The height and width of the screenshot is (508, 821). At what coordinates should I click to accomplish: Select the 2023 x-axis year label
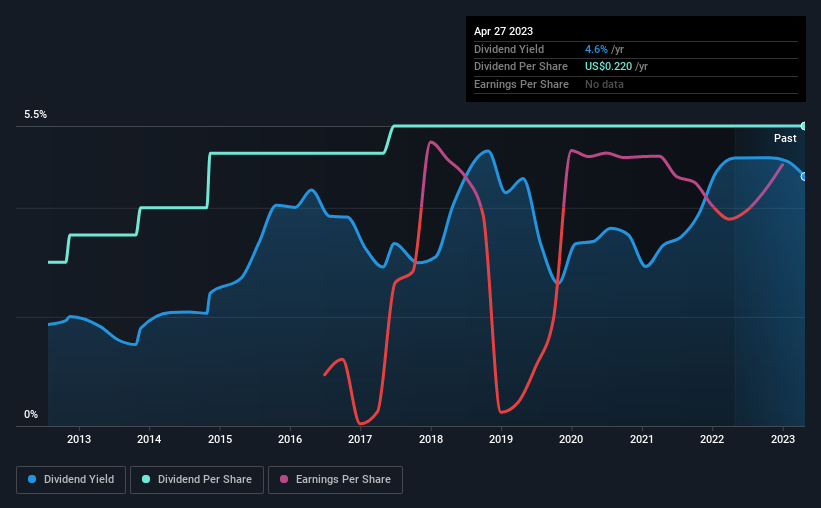(783, 439)
